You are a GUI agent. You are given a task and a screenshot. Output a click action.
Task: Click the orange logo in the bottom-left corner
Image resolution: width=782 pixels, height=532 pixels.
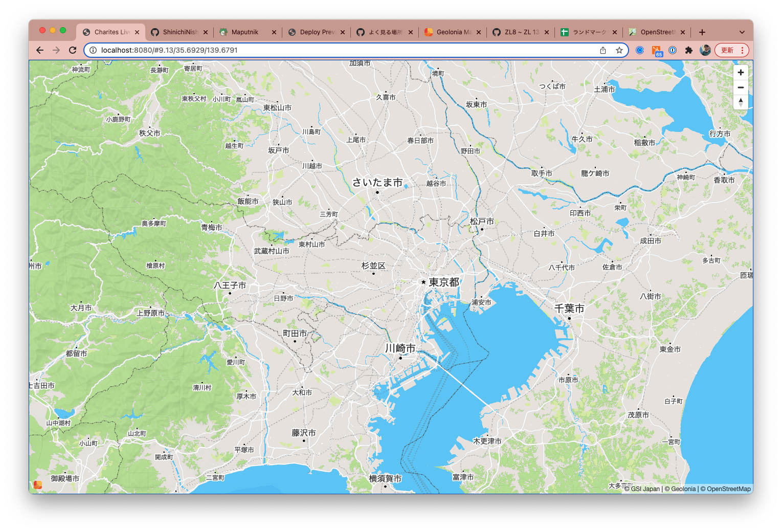[x=37, y=484]
